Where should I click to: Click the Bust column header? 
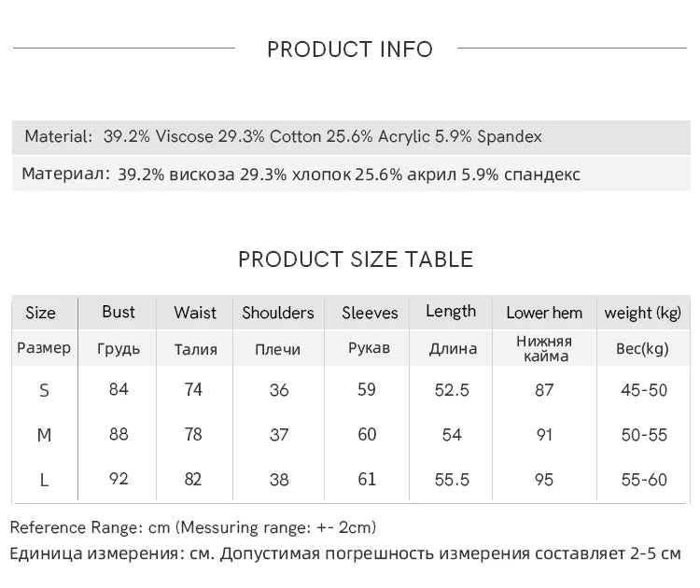click(x=119, y=313)
